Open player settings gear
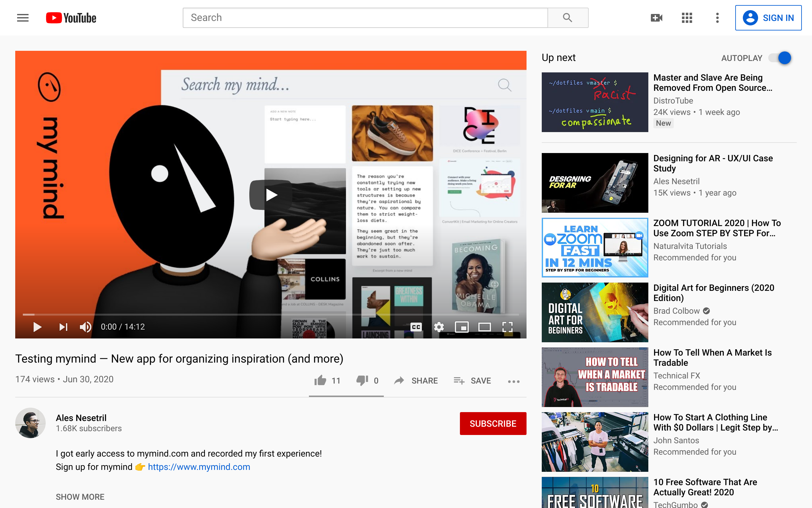Screen dimensions: 812x508 click(x=439, y=327)
